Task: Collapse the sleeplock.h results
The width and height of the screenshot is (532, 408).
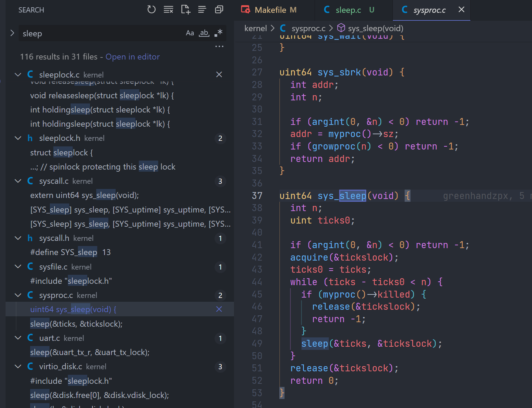Action: (x=18, y=138)
